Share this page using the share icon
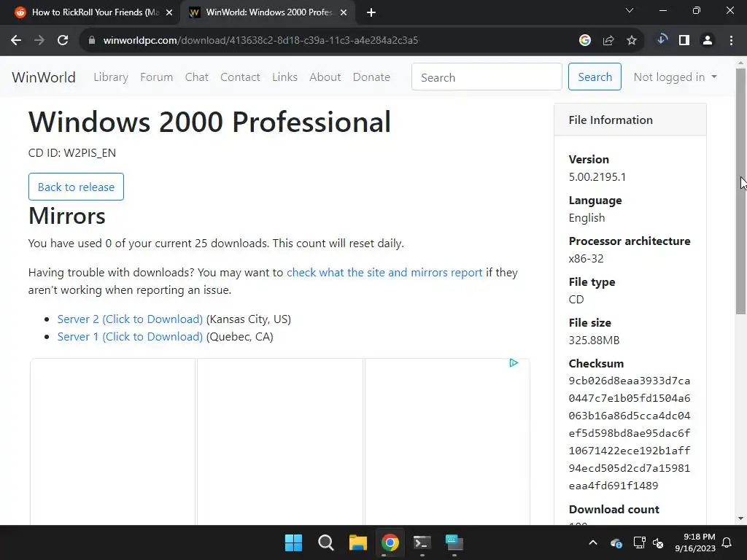The image size is (747, 560). click(608, 41)
